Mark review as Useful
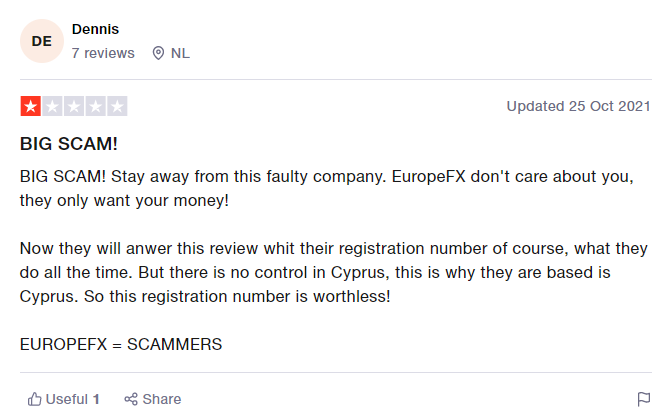Image resolution: width=672 pixels, height=414 pixels. coord(66,399)
